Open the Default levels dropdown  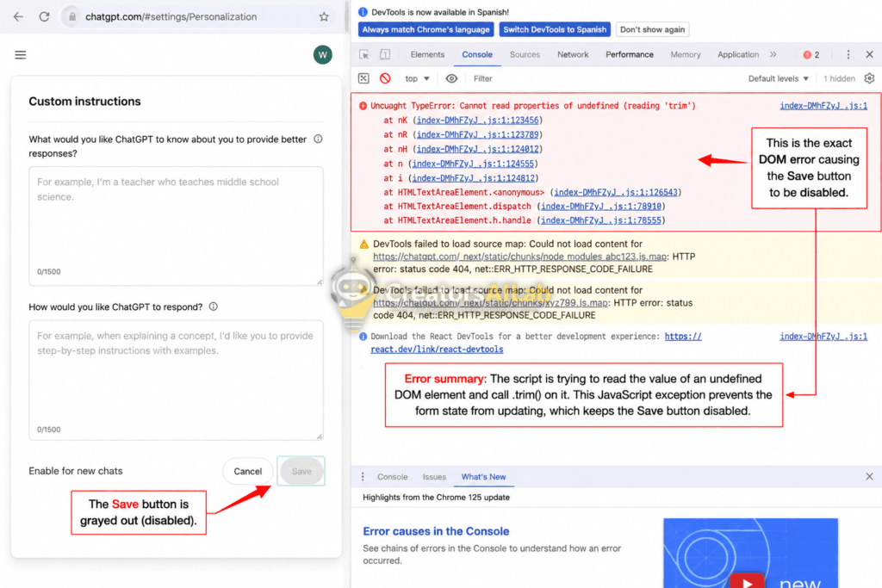pyautogui.click(x=778, y=78)
